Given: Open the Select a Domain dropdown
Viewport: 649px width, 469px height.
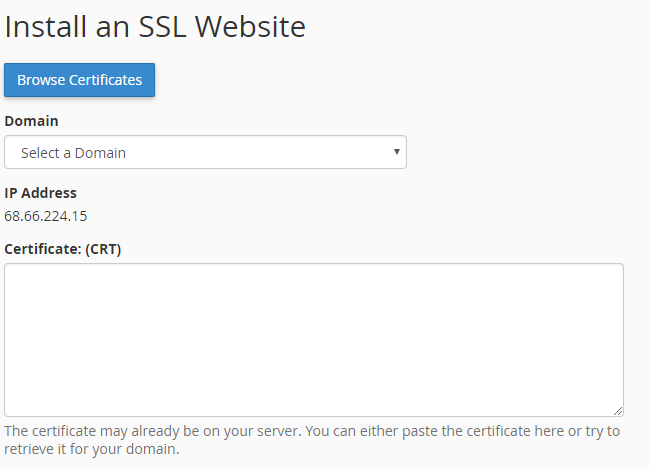Looking at the screenshot, I should point(205,152).
